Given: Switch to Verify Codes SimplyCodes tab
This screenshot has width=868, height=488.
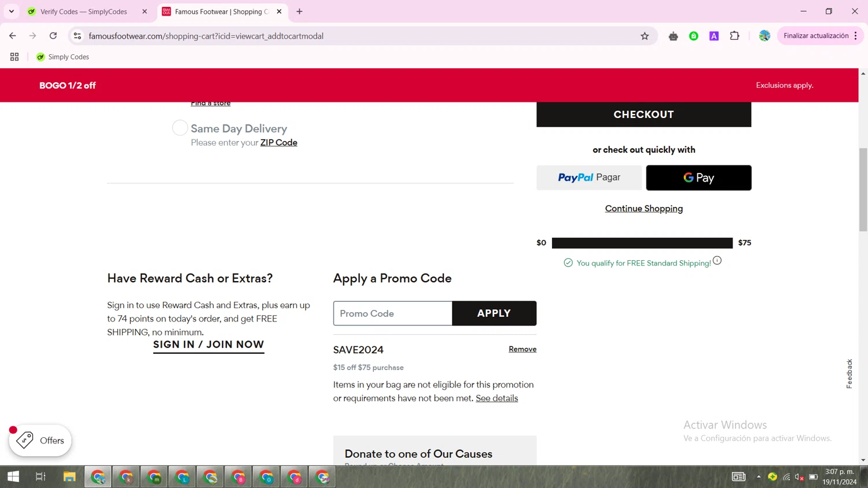Looking at the screenshot, I should pyautogui.click(x=84, y=12).
